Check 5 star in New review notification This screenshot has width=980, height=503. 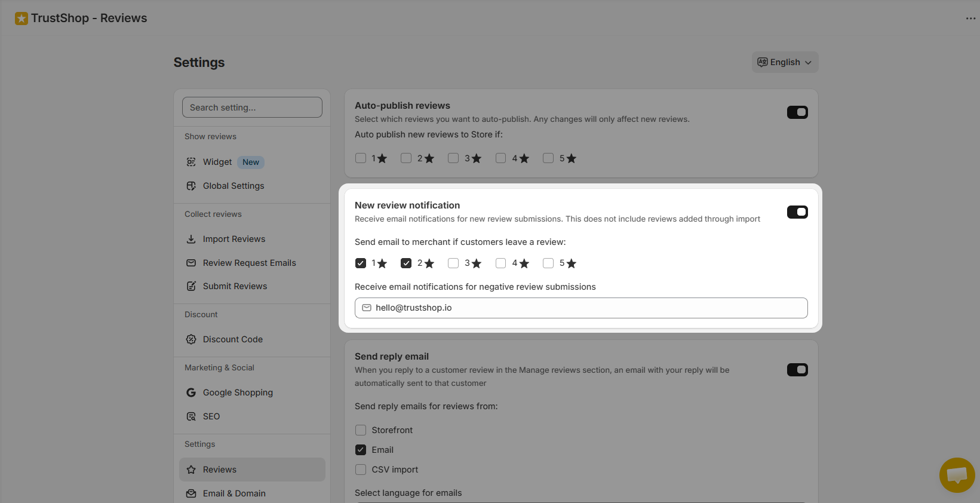coord(548,263)
